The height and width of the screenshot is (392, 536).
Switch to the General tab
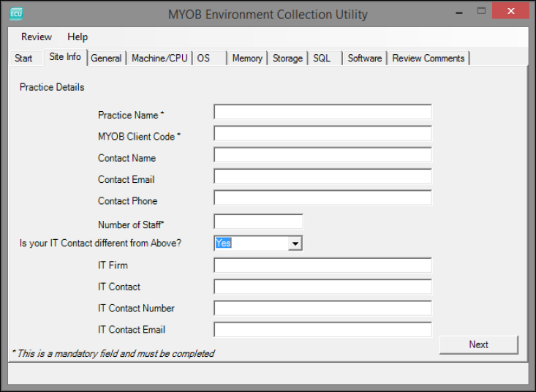pos(106,59)
